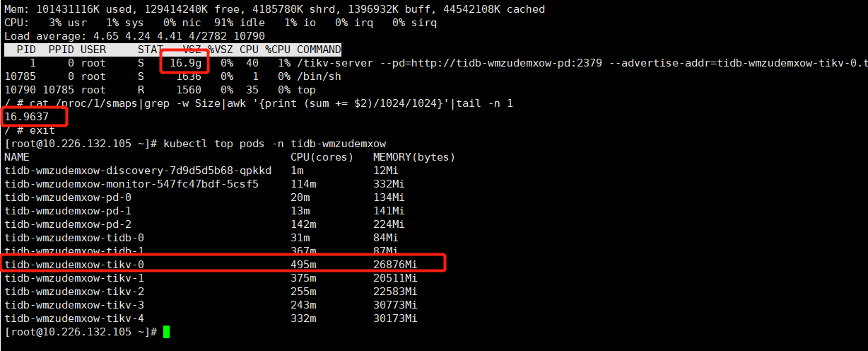
Task: Click the 495m CPU value
Action: click(303, 265)
